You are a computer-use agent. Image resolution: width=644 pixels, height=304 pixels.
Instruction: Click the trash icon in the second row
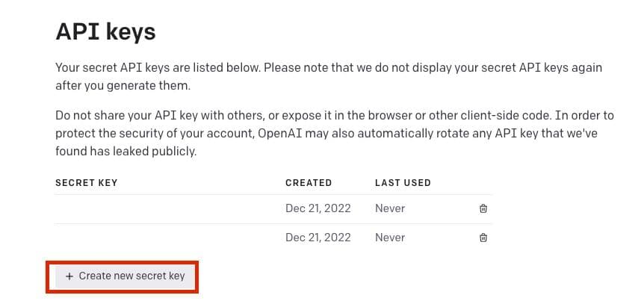pos(483,238)
